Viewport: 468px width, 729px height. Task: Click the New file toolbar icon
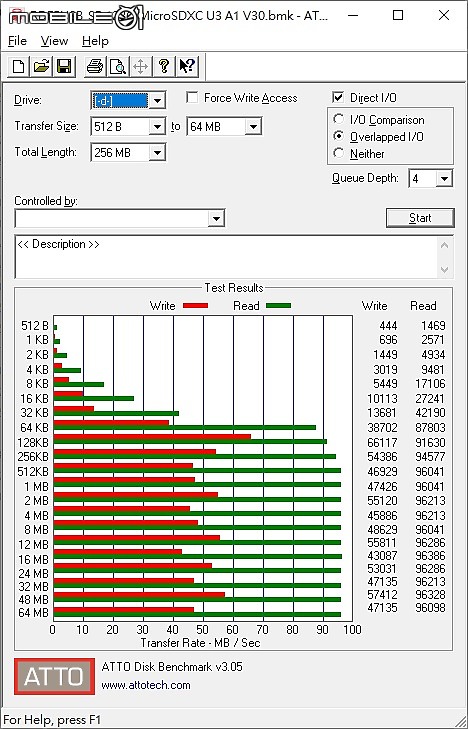tap(18, 66)
